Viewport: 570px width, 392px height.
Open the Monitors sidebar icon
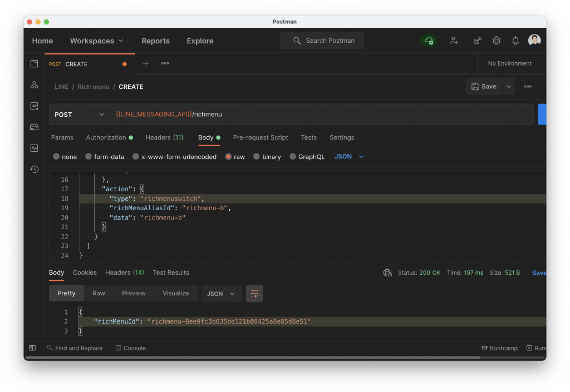point(34,148)
